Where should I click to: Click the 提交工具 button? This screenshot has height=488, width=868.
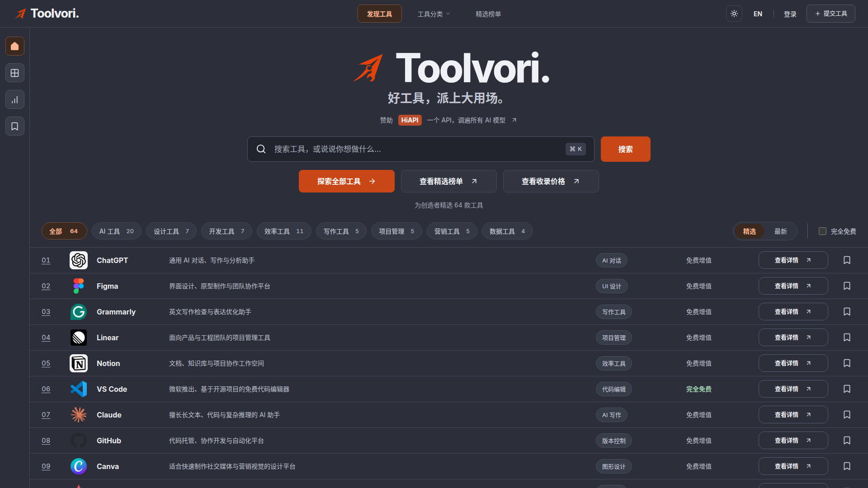click(x=831, y=14)
